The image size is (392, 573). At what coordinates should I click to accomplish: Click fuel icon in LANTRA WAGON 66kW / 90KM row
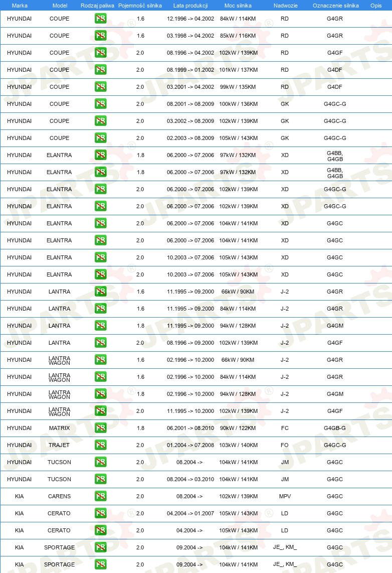100,360
